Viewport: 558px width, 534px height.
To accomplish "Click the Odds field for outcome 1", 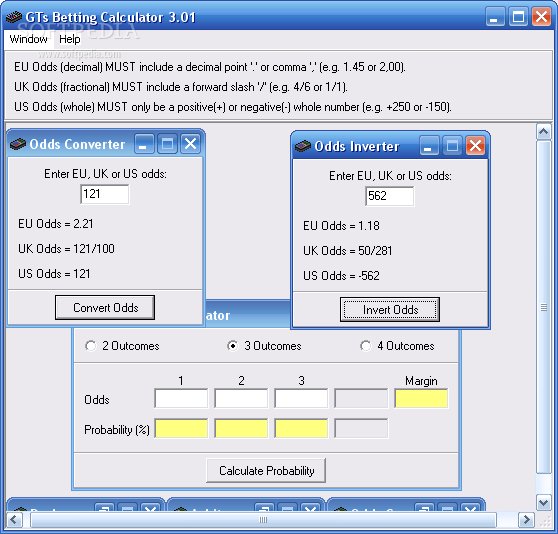I will (x=181, y=398).
